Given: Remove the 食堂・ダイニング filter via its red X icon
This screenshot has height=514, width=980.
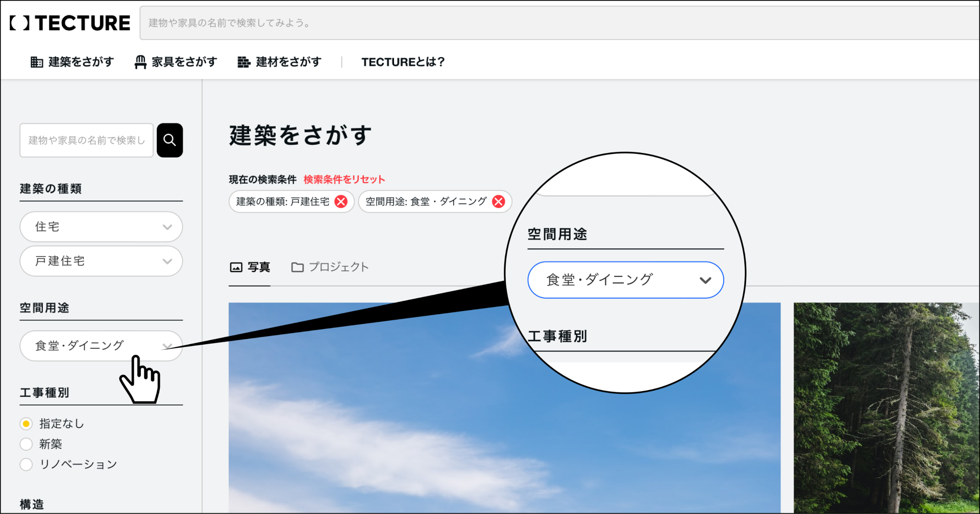Looking at the screenshot, I should point(499,201).
